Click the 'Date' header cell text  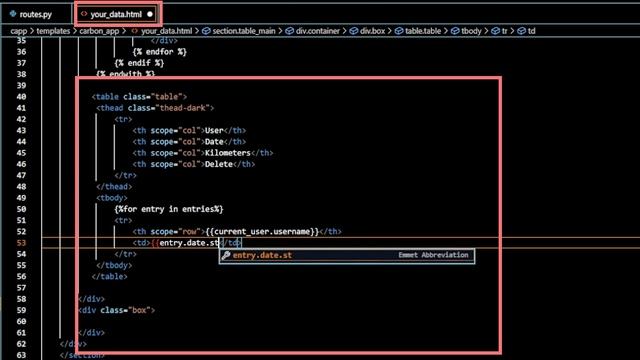pyautogui.click(x=214, y=142)
